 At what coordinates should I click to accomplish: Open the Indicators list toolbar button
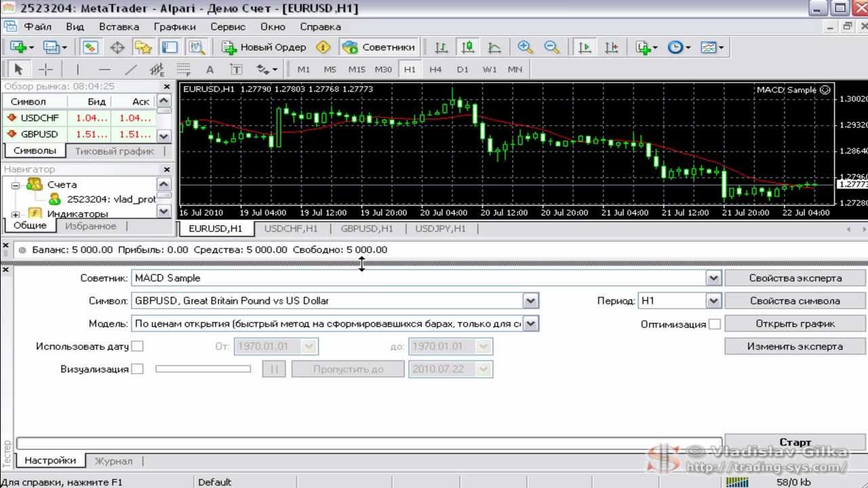(x=646, y=47)
